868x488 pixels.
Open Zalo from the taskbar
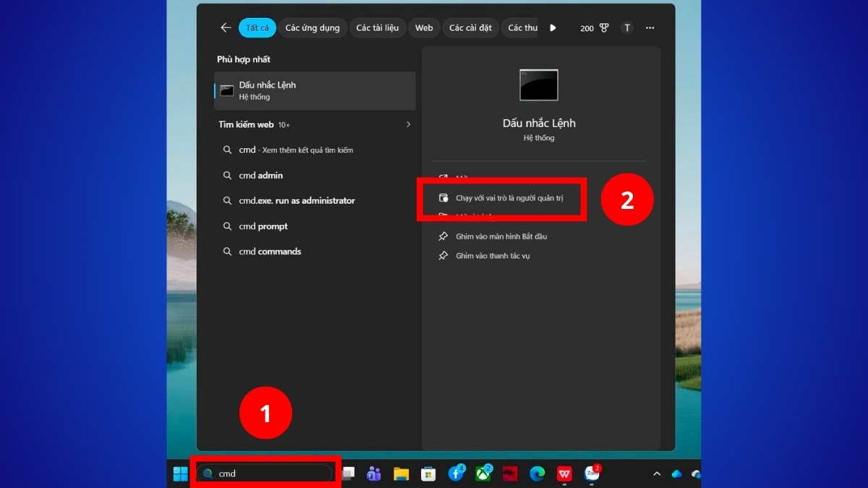pyautogui.click(x=592, y=475)
